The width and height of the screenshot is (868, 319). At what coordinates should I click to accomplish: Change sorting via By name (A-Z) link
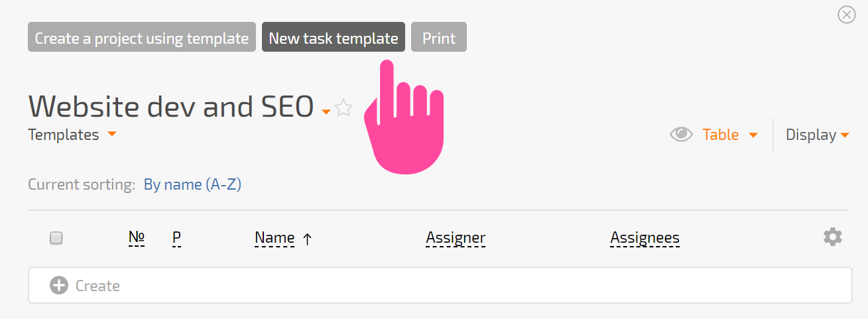[x=192, y=184]
